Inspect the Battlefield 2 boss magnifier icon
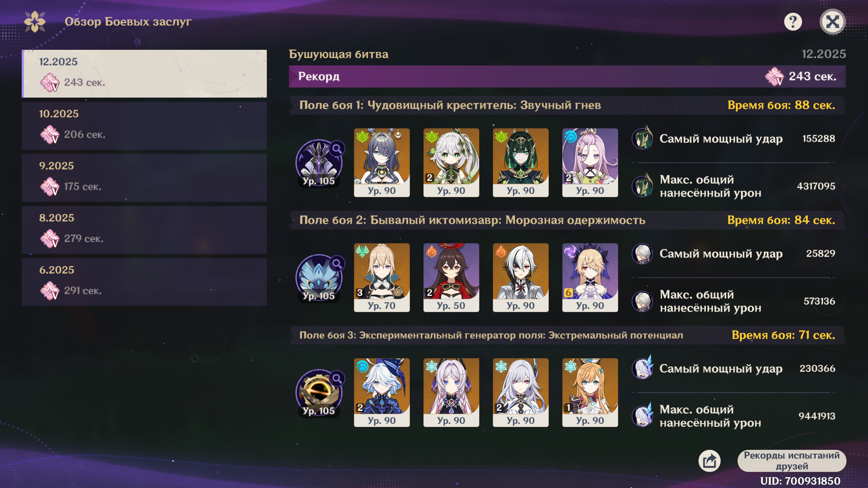 [x=337, y=263]
